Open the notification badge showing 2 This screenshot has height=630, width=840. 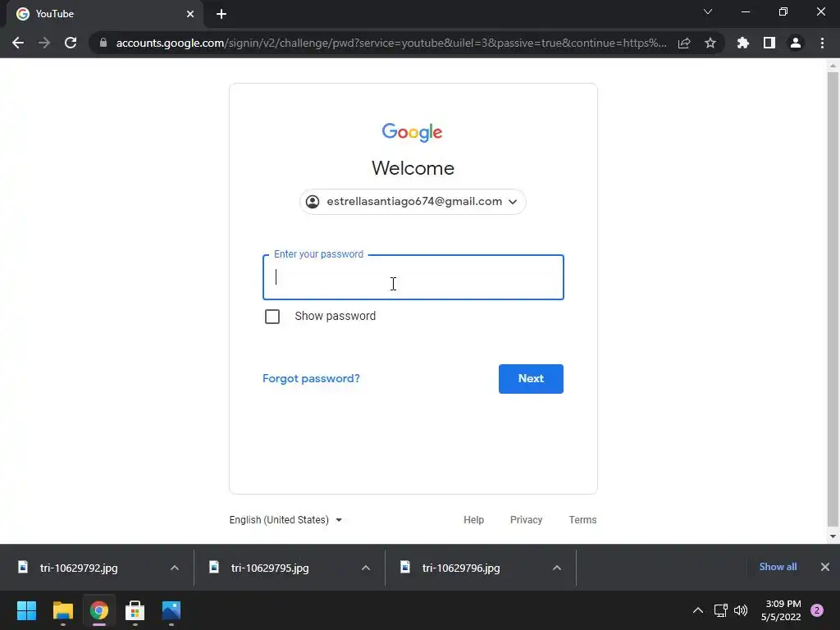pos(817,610)
